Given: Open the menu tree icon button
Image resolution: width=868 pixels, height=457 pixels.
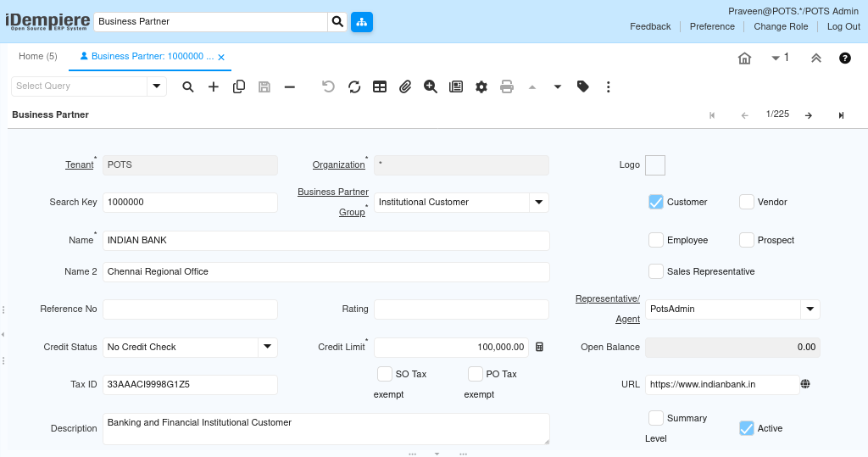Looking at the screenshot, I should [362, 21].
